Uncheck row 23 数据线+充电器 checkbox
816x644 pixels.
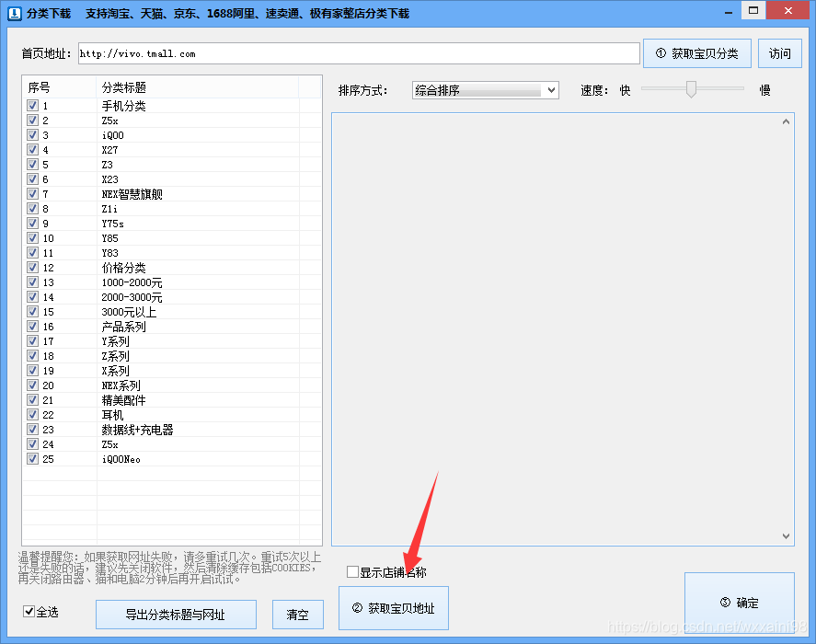[32, 430]
